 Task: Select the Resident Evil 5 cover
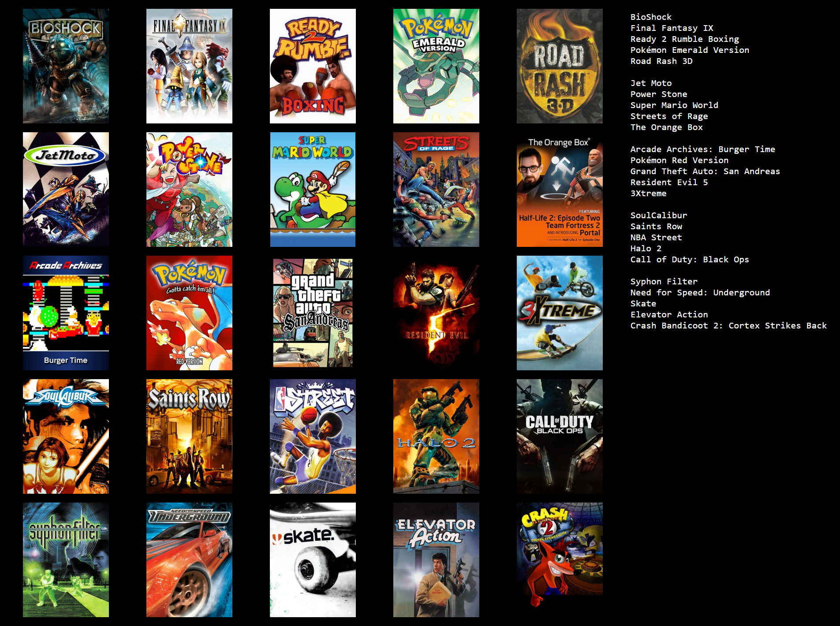point(436,313)
